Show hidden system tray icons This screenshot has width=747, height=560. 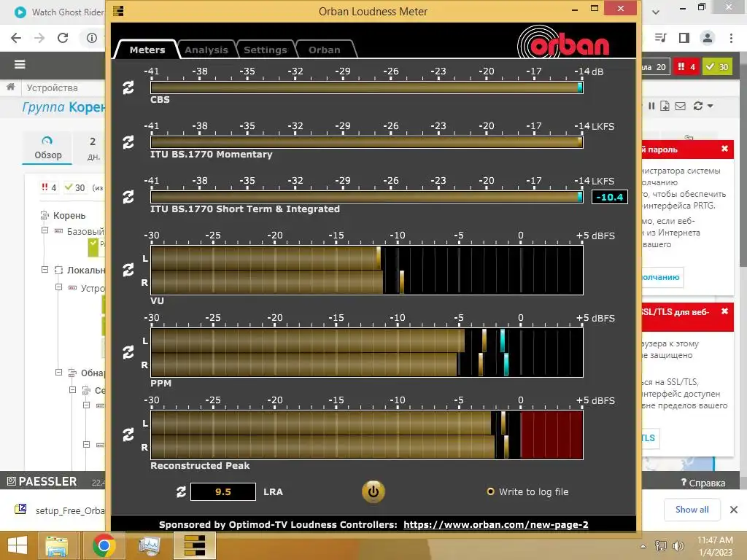coord(643,546)
